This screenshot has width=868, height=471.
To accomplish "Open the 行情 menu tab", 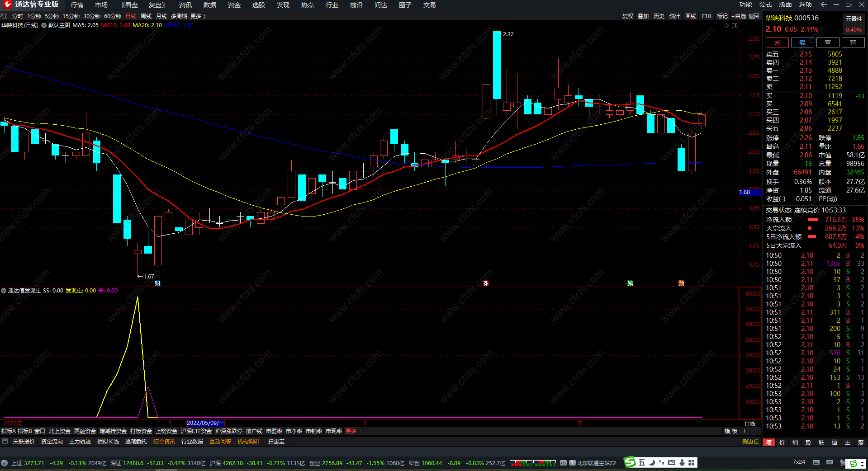I will [x=77, y=5].
